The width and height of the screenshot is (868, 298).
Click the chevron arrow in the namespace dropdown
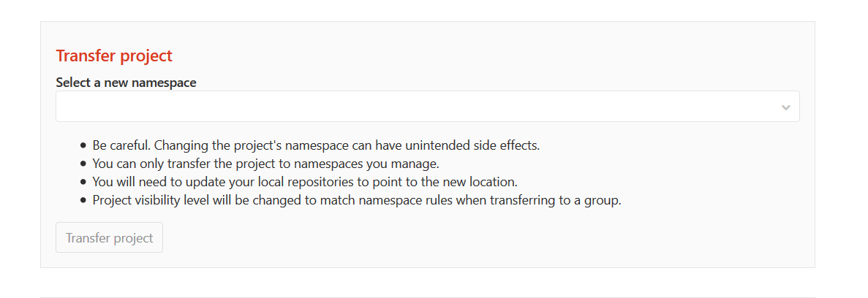pyautogui.click(x=785, y=107)
